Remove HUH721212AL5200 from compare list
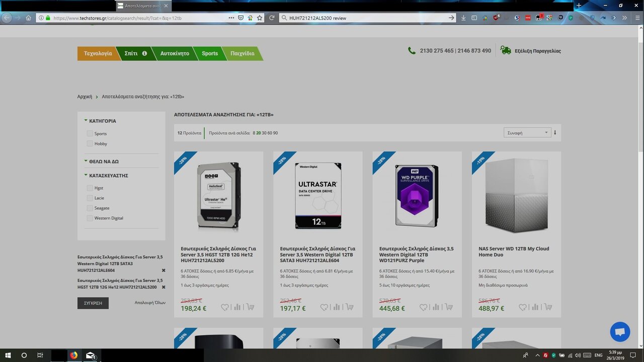The width and height of the screenshot is (644, 362). click(x=164, y=287)
